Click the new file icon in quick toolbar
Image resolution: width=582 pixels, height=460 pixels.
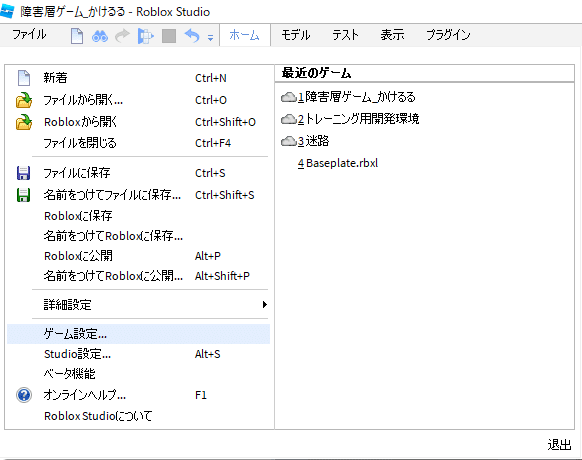tap(77, 36)
